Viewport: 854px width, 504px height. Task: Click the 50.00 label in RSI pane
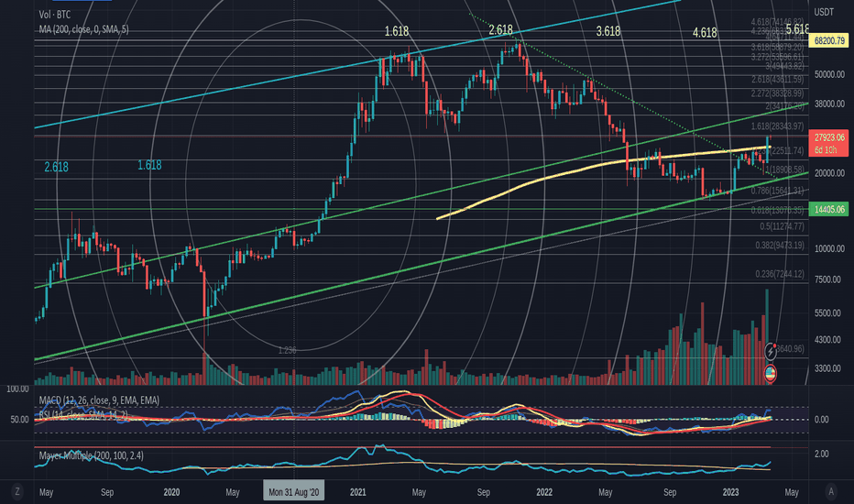pos(19,420)
